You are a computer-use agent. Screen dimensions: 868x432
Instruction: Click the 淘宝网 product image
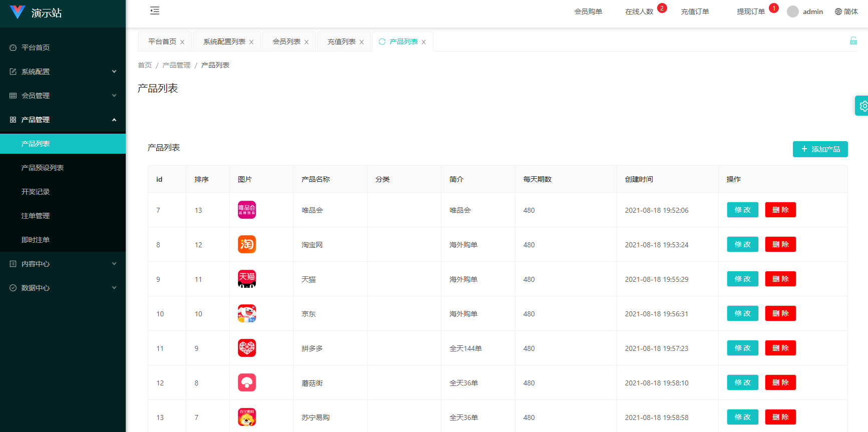pos(246,244)
